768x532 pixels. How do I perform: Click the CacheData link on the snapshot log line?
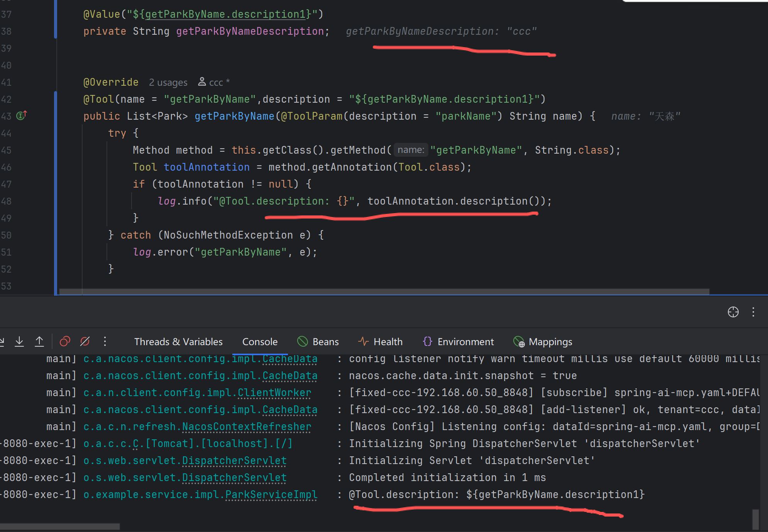[x=290, y=376]
